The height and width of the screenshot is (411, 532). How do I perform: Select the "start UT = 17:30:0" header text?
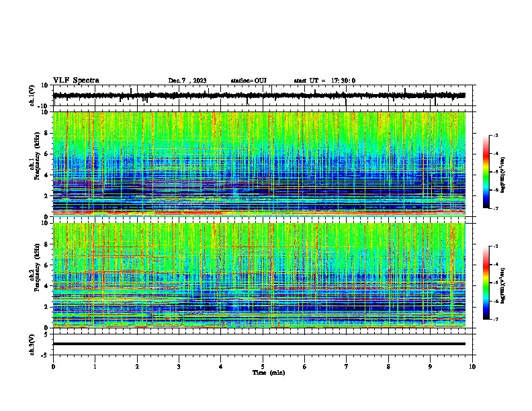tap(324, 81)
